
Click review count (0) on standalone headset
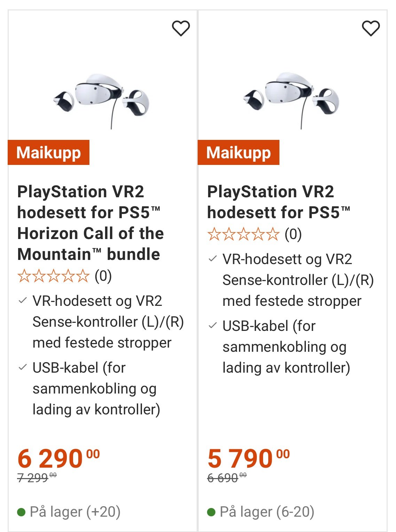[293, 235]
